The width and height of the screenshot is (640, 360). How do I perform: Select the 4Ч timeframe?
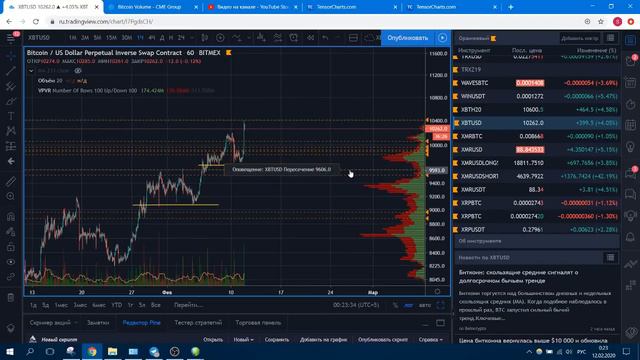point(151,38)
